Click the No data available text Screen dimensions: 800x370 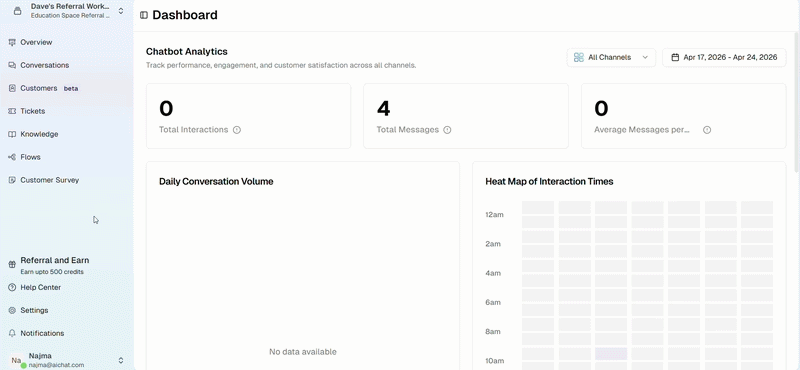(303, 352)
